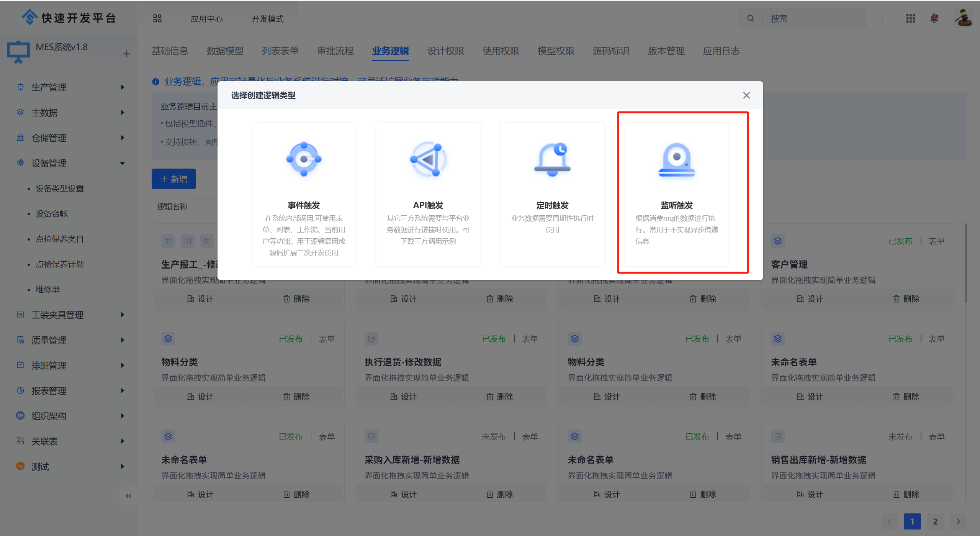Select the 事件触发 logic type icon

coord(304,159)
